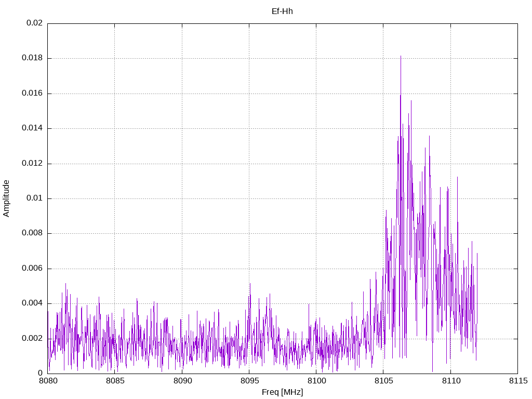Image resolution: width=532 pixels, height=399 pixels.
Task: Click the Freq [MHz] axis label
Action: coord(282,392)
